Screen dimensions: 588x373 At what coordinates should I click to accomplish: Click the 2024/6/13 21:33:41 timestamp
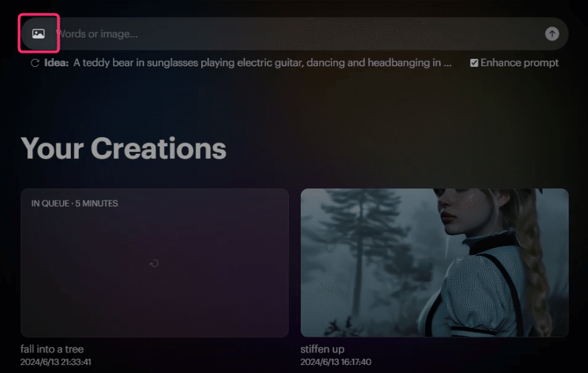tap(55, 362)
